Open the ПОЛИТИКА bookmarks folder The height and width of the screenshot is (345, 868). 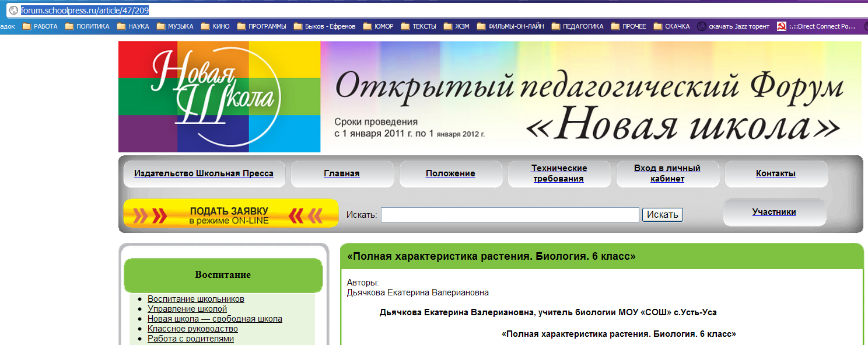click(87, 26)
